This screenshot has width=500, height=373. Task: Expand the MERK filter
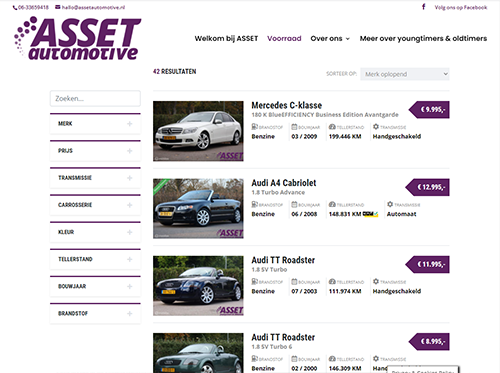point(95,124)
